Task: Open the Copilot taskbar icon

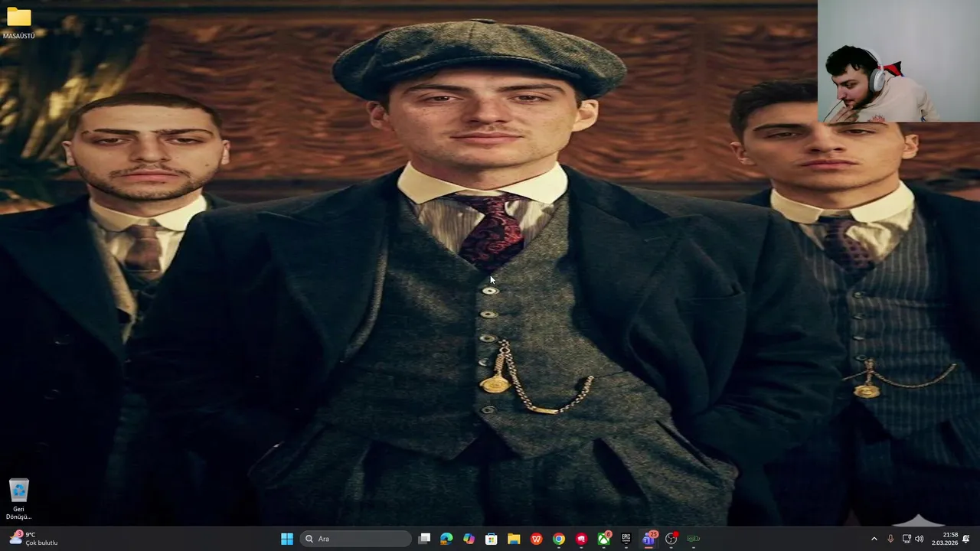Action: point(469,539)
